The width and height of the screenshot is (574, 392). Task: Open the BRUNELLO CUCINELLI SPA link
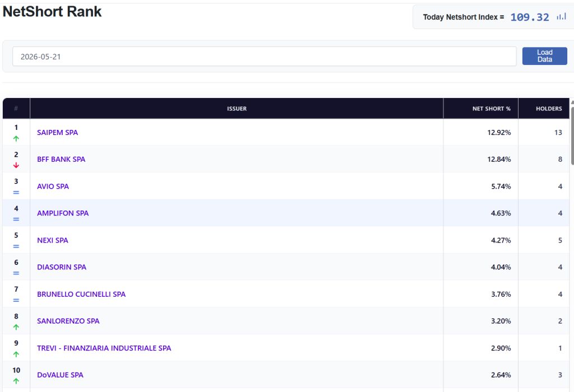[x=81, y=294]
